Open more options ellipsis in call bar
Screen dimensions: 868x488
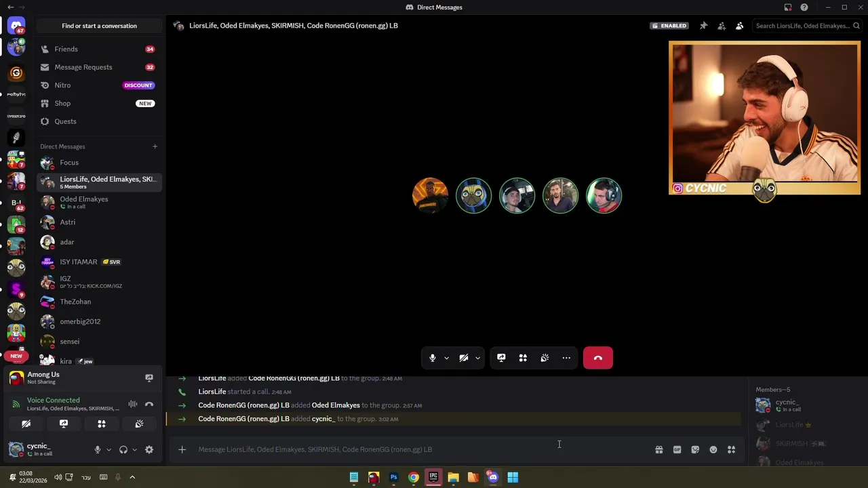[566, 358]
